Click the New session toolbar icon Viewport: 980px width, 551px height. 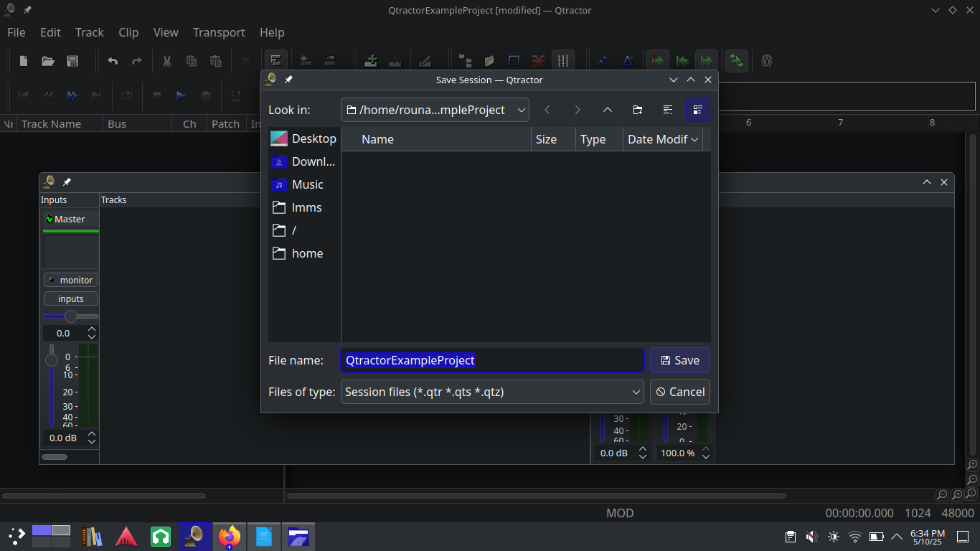point(24,61)
